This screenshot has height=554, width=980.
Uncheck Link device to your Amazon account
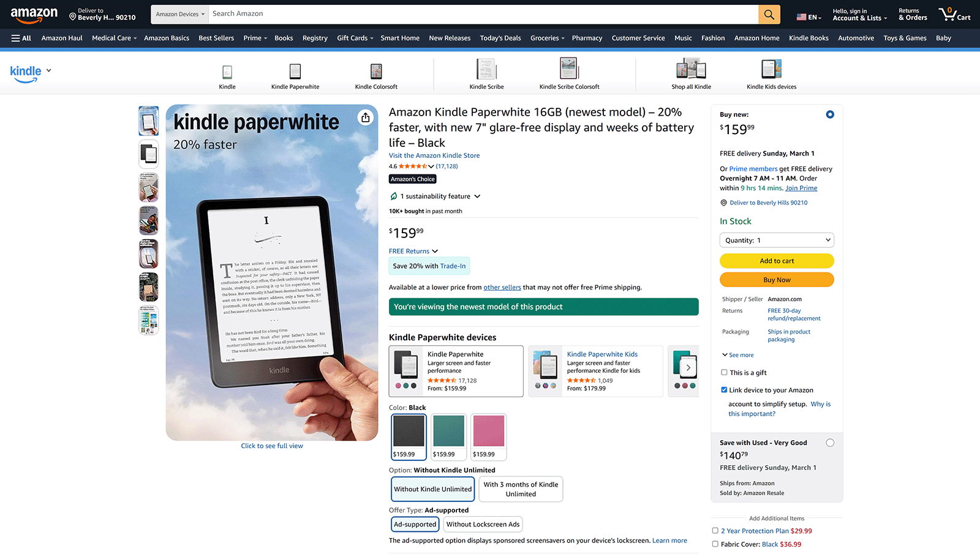[x=723, y=389]
